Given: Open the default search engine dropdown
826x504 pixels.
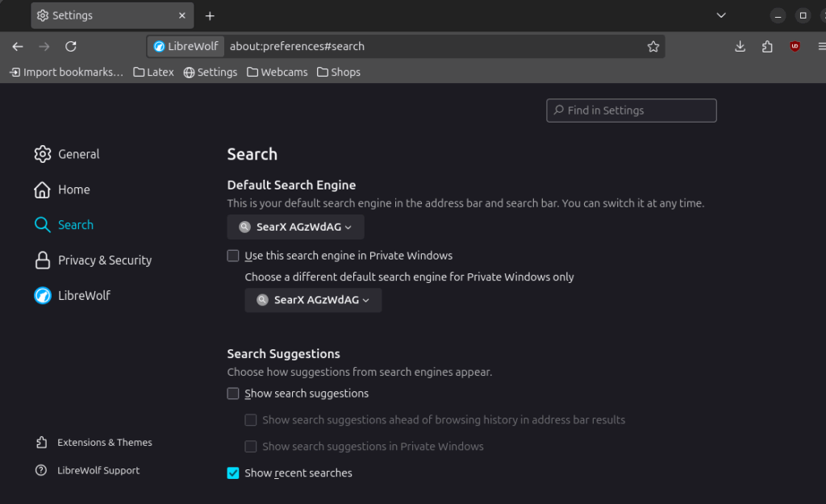Looking at the screenshot, I should [295, 227].
